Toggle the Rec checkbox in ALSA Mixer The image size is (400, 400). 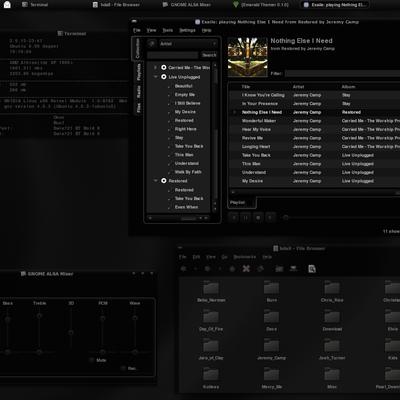click(123, 368)
